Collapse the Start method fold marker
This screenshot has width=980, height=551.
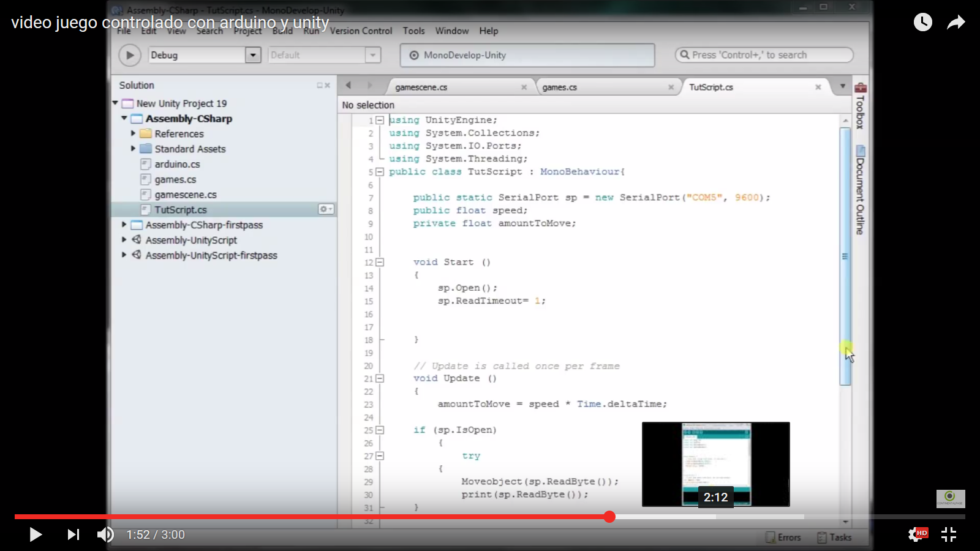tap(380, 262)
